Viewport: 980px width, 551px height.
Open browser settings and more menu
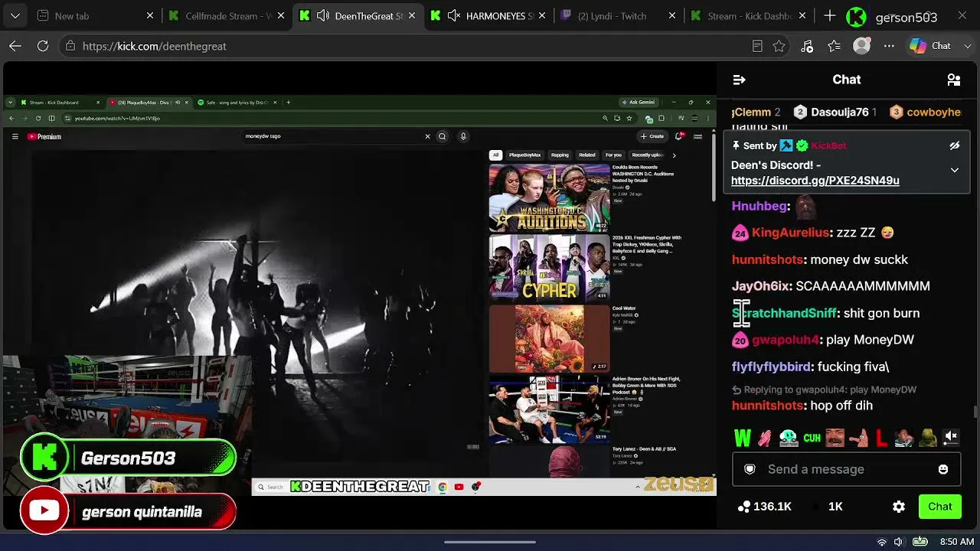click(889, 46)
